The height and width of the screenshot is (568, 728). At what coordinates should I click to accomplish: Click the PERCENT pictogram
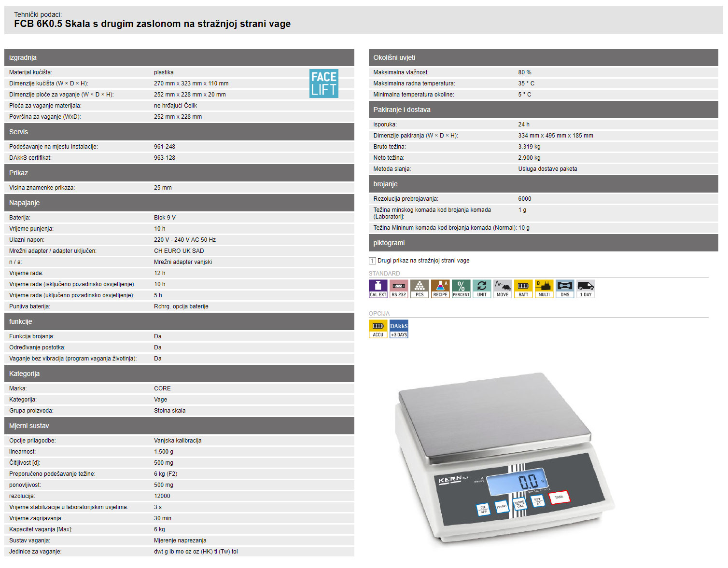click(461, 289)
